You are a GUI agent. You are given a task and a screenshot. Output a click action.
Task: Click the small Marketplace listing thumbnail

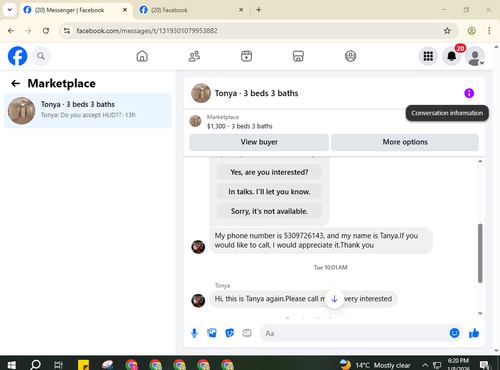[195, 121]
